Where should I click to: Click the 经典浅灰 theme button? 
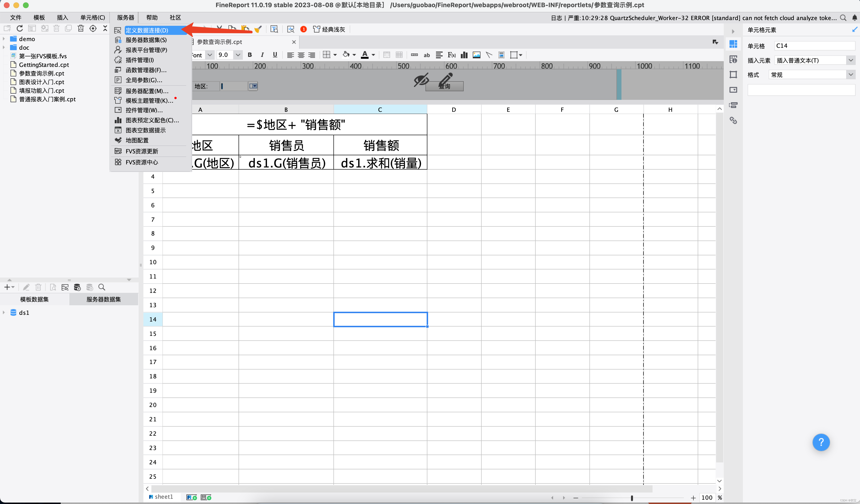[x=329, y=29]
